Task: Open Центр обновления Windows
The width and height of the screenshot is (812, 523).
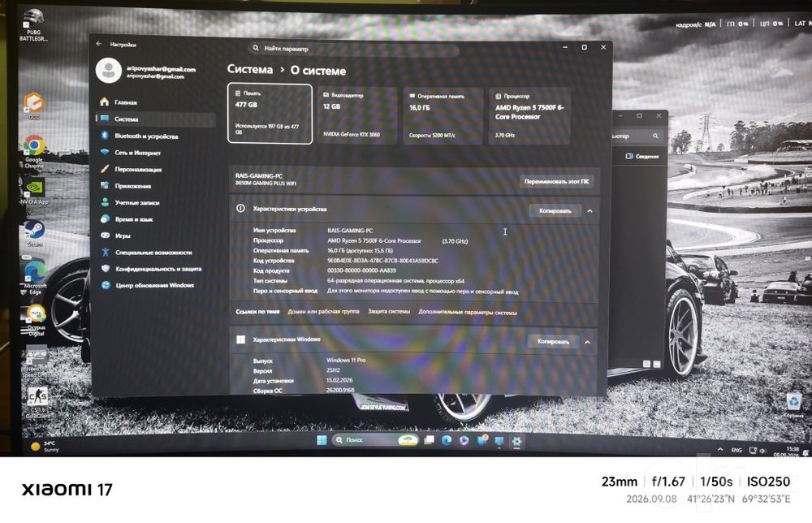Action: tap(156, 285)
